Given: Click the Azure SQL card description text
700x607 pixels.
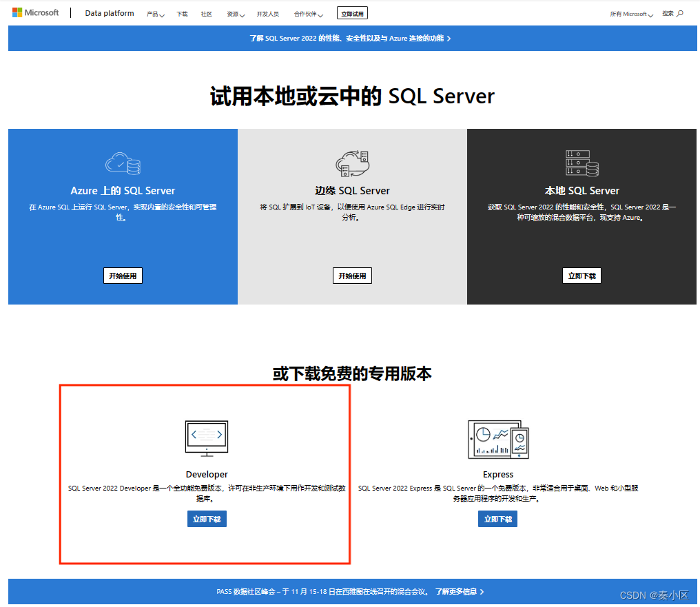Looking at the screenshot, I should point(123,212).
